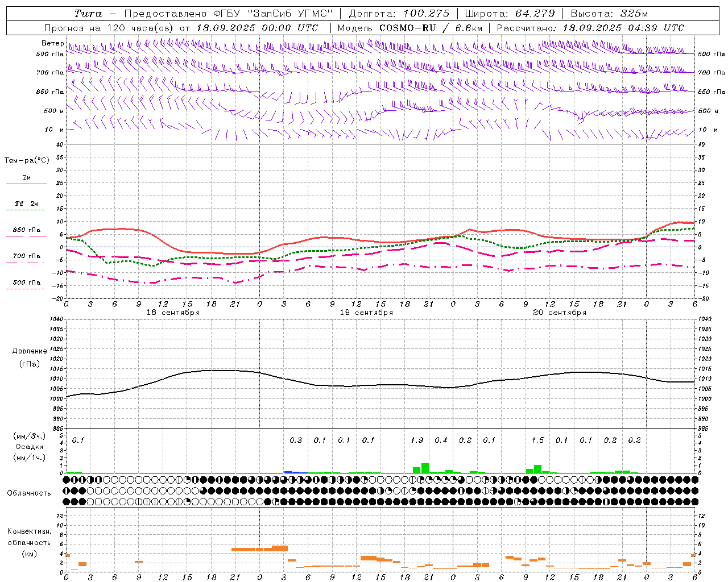The height and width of the screenshot is (582, 728).
Task: Click the "Осадки" precipitation panel label
Action: pyautogui.click(x=30, y=447)
